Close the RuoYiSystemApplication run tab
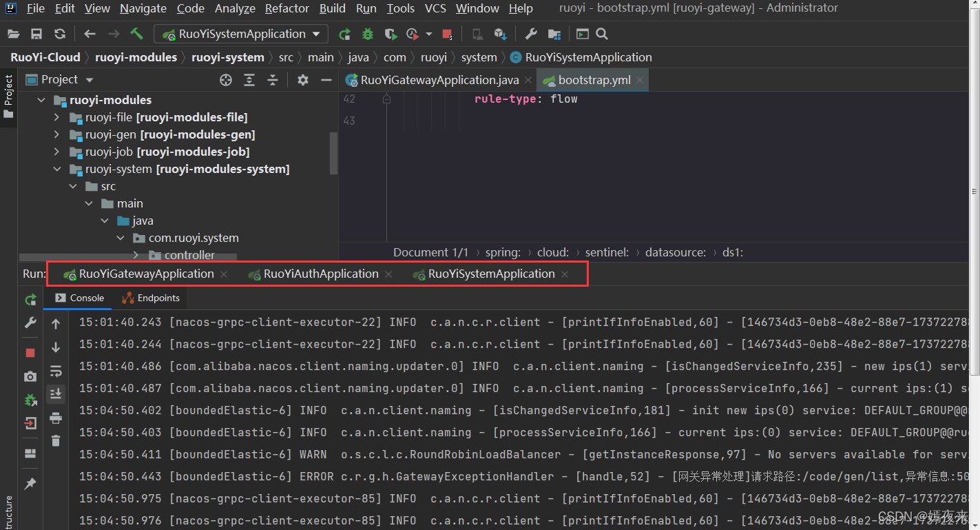 click(x=565, y=274)
